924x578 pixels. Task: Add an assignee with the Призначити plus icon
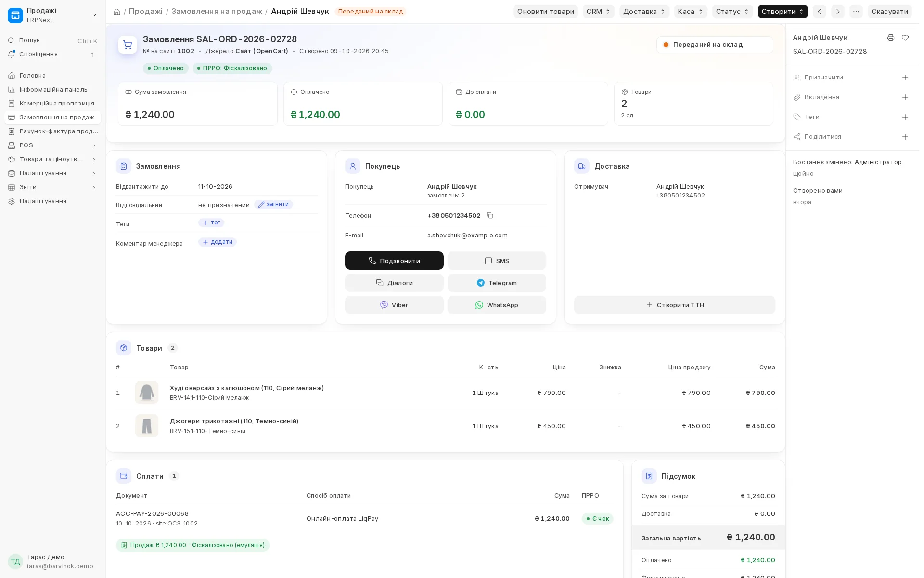(905, 78)
